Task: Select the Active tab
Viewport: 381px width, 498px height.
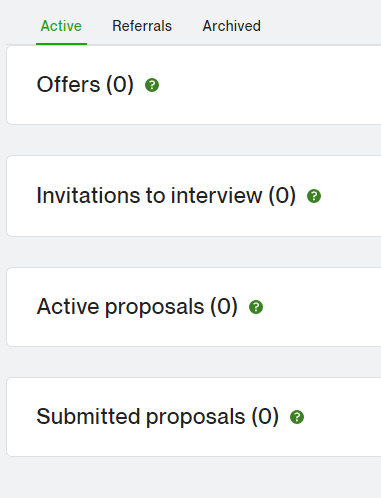Action: point(61,26)
